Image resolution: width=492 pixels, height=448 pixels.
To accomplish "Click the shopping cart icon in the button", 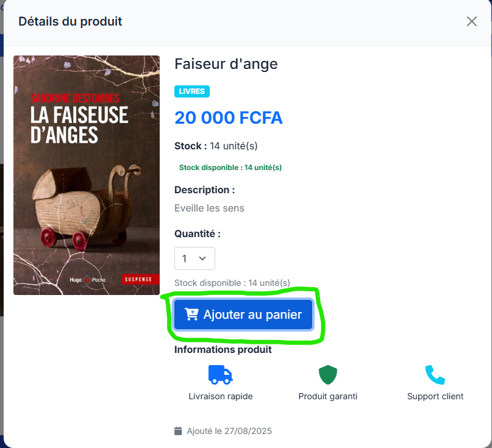I will pyautogui.click(x=191, y=315).
